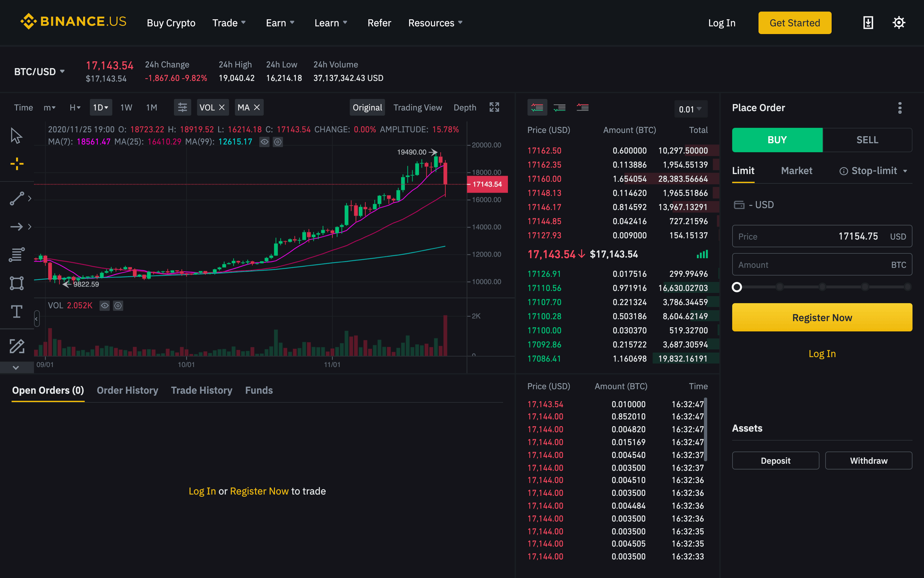Open the Resources menu dropdown
This screenshot has width=924, height=578.
pos(435,23)
